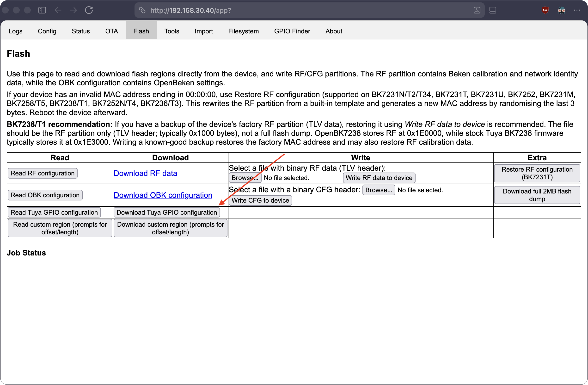Open the Tools tab

pos(172,31)
